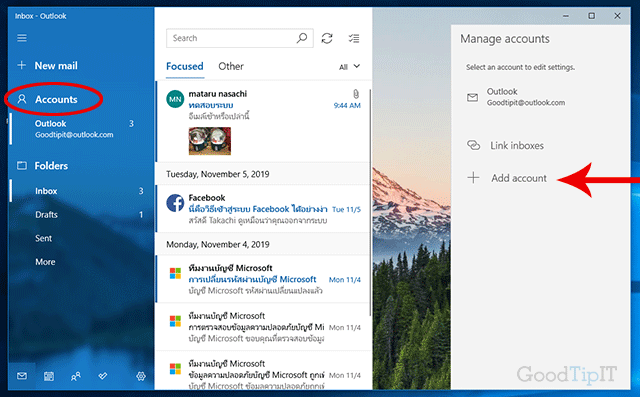Click the New mail plus icon
The height and width of the screenshot is (397, 640).
[22, 65]
